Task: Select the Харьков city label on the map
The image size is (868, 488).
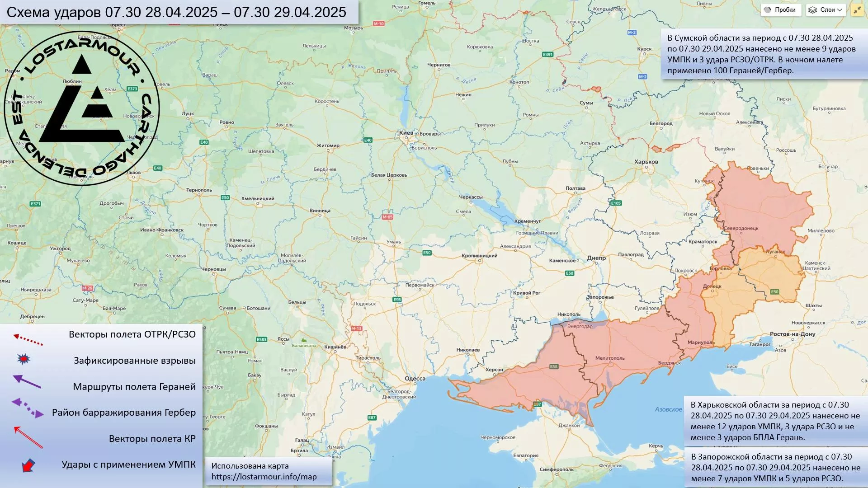Action: click(x=646, y=162)
